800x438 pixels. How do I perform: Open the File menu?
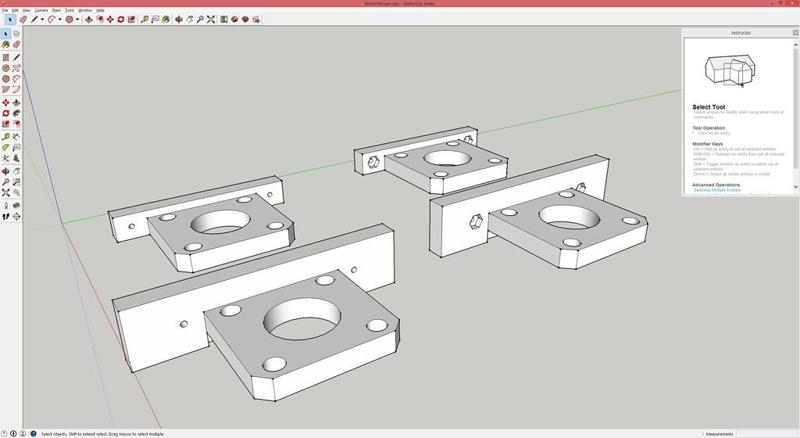tap(5, 10)
